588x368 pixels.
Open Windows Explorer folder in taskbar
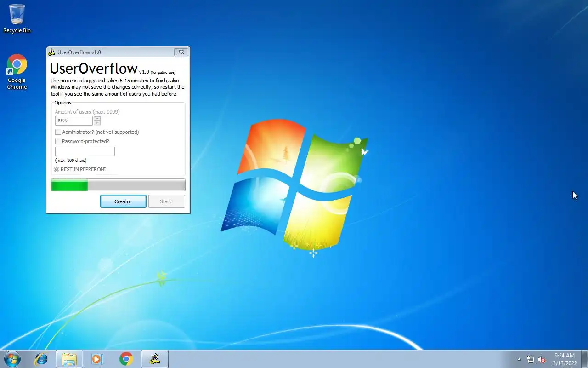click(x=69, y=359)
